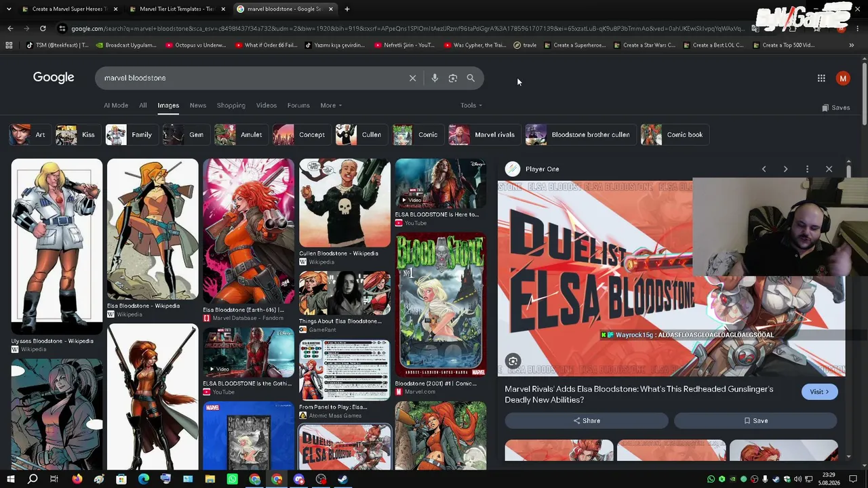The width and height of the screenshot is (868, 488).
Task: Clear the Google search box text
Action: coord(412,78)
